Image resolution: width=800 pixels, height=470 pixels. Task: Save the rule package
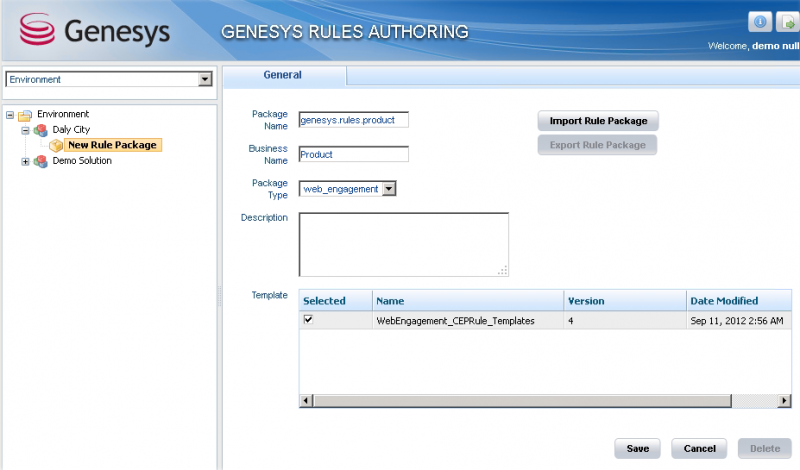tap(637, 448)
